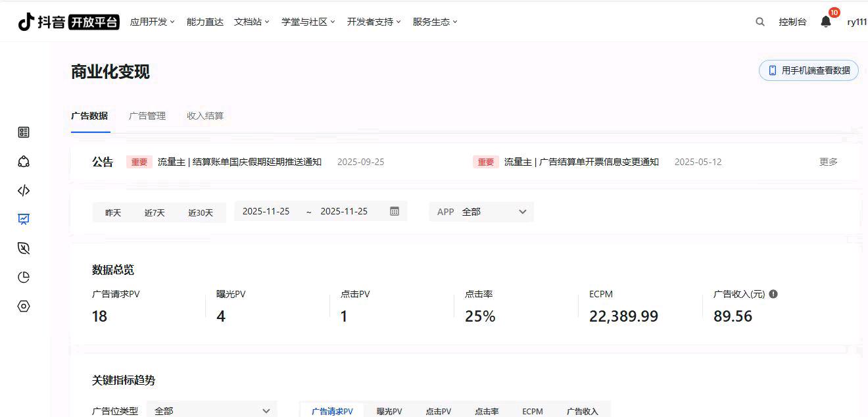Viewport: 868px width, 417px height.
Task: Click the calendar icon next to the date range
Action: point(393,211)
